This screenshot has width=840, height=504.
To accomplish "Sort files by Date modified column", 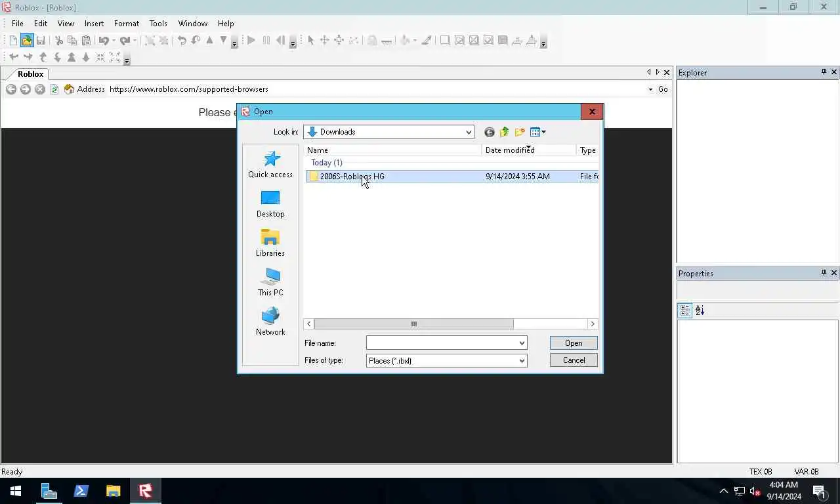I will (x=529, y=150).
